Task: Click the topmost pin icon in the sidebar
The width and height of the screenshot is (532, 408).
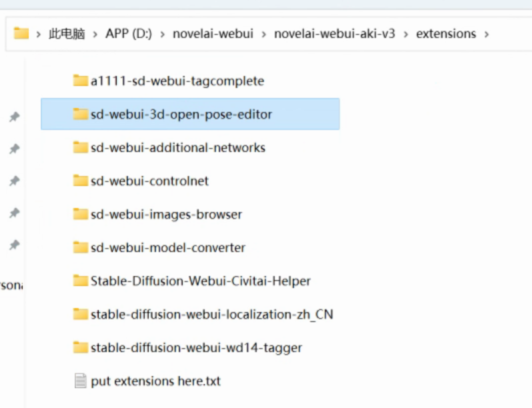Action: pyautogui.click(x=14, y=117)
